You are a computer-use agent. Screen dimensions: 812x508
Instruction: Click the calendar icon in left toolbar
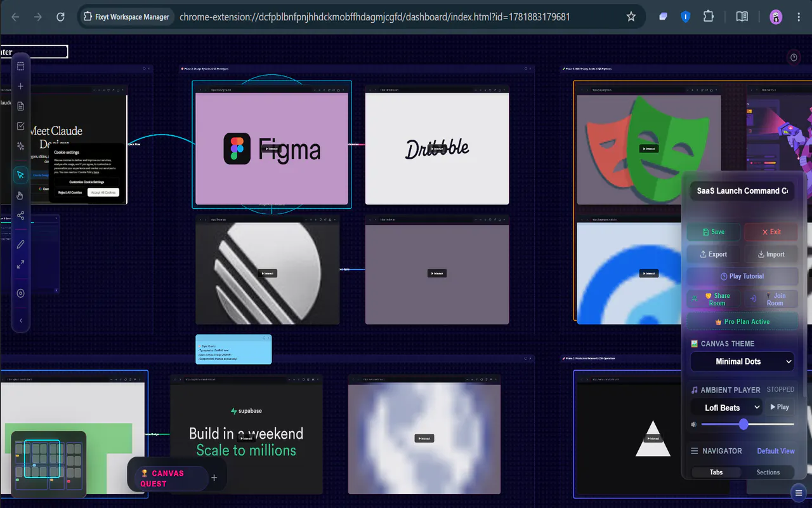21,66
